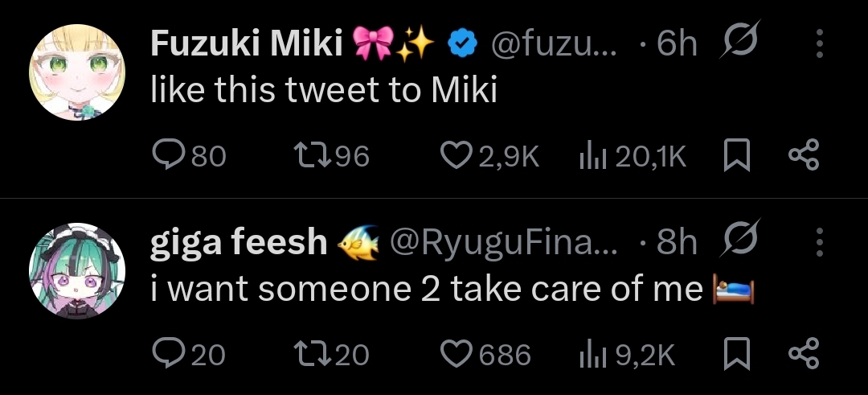Open more options for Fuzuki Miki's tweet
This screenshot has width=868, height=395.
(x=819, y=44)
